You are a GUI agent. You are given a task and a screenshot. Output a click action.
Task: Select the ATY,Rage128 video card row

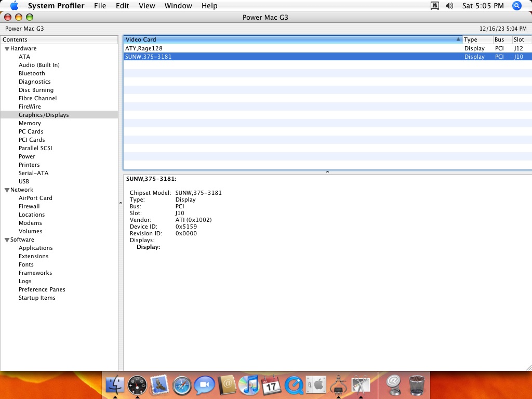pos(327,48)
